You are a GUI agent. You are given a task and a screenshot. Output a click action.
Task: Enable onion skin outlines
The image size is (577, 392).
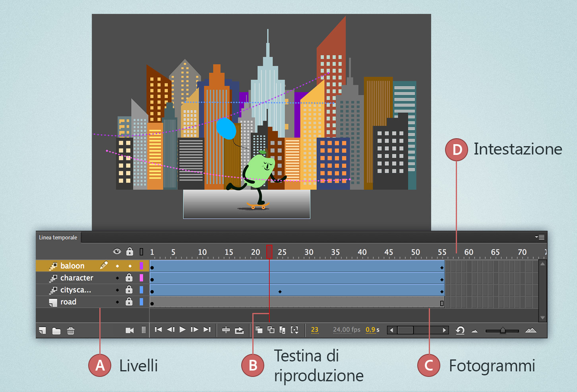click(x=271, y=330)
